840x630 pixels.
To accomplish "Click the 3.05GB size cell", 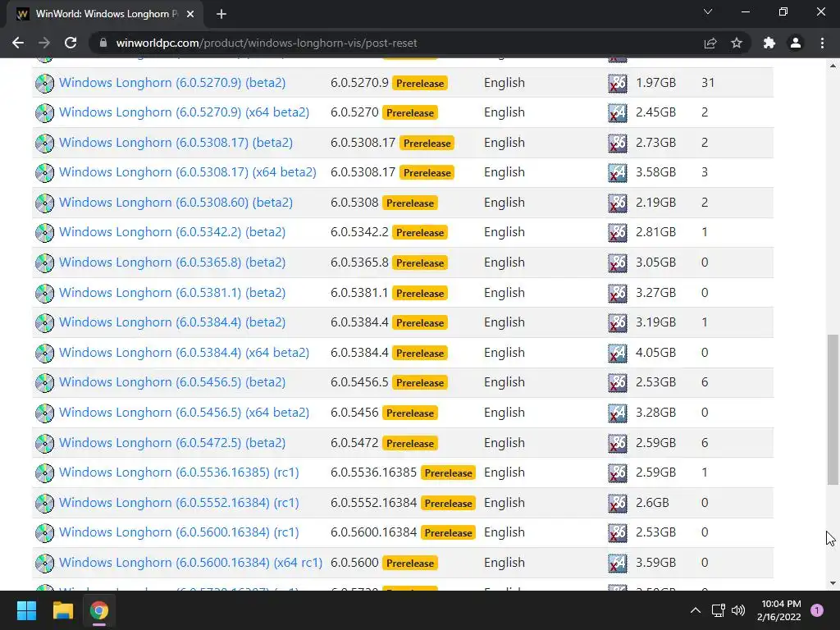I will tap(655, 262).
